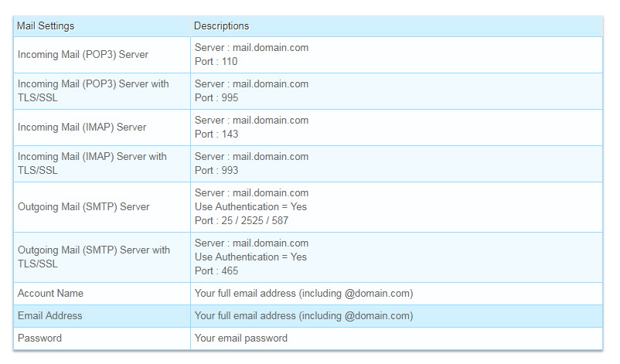This screenshot has width=620, height=364.
Task: Click the Port : 143 text
Action: click(x=216, y=134)
